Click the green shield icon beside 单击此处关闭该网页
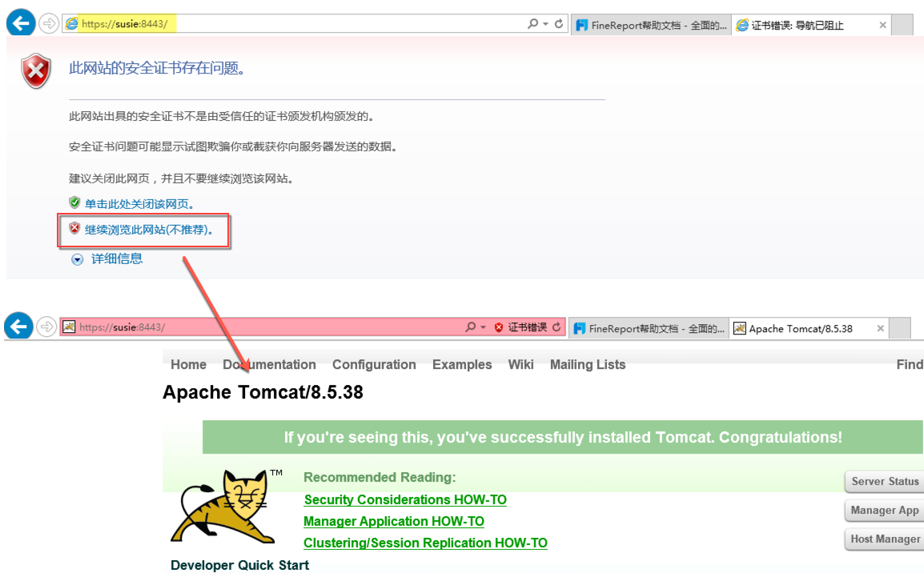This screenshot has height=573, width=924. [x=74, y=202]
